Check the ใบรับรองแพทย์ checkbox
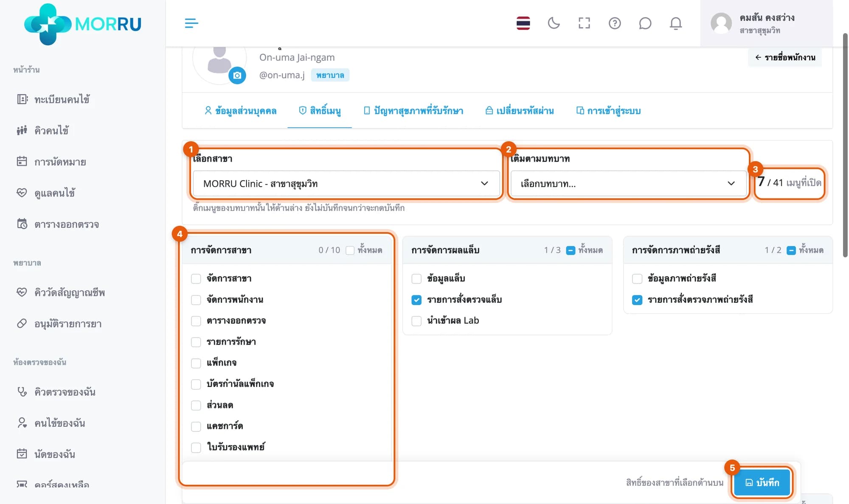Viewport: 849px width, 504px height. click(196, 447)
